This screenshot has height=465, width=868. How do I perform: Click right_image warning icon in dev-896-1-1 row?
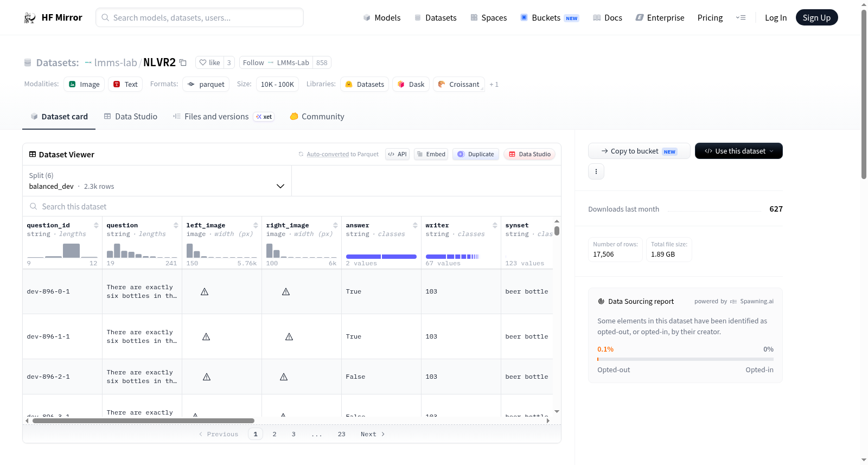pos(289,337)
